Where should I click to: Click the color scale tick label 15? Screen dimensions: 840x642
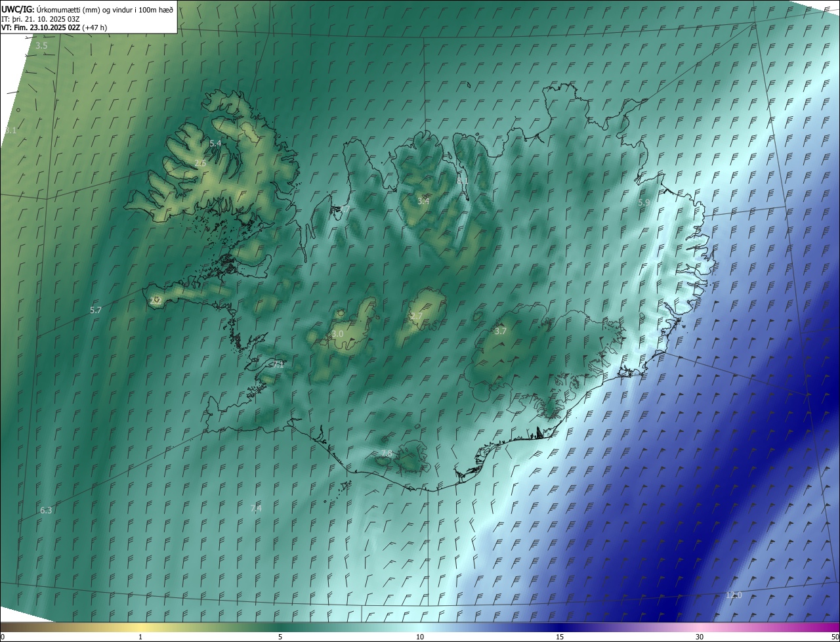[560, 637]
